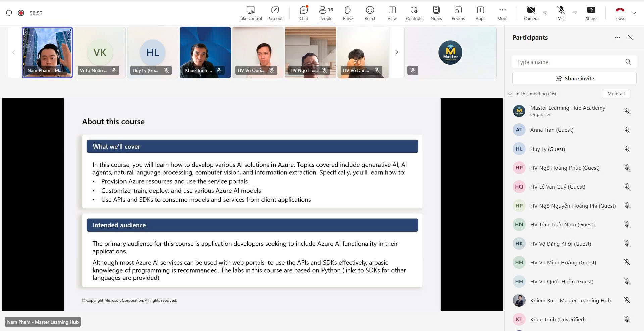644x331 pixels.
Task: Raise your hand in the meeting
Action: pos(348,13)
